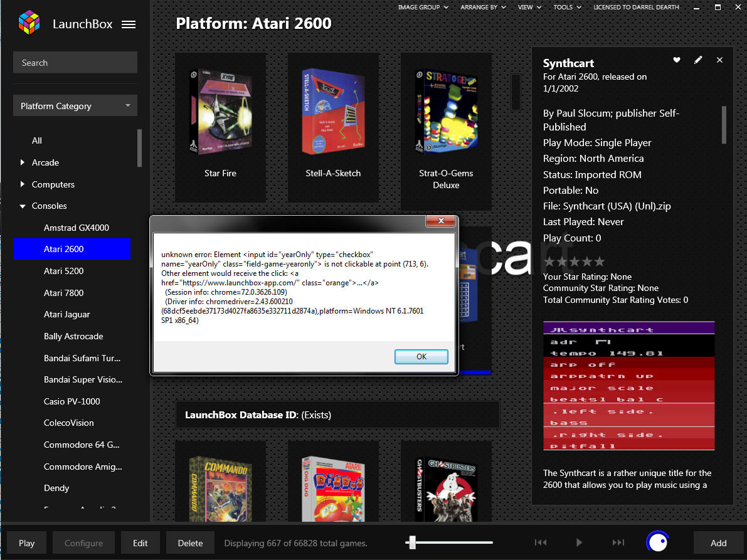Image resolution: width=747 pixels, height=560 pixels.
Task: Select Atari Jaguar platform
Action: pos(66,314)
